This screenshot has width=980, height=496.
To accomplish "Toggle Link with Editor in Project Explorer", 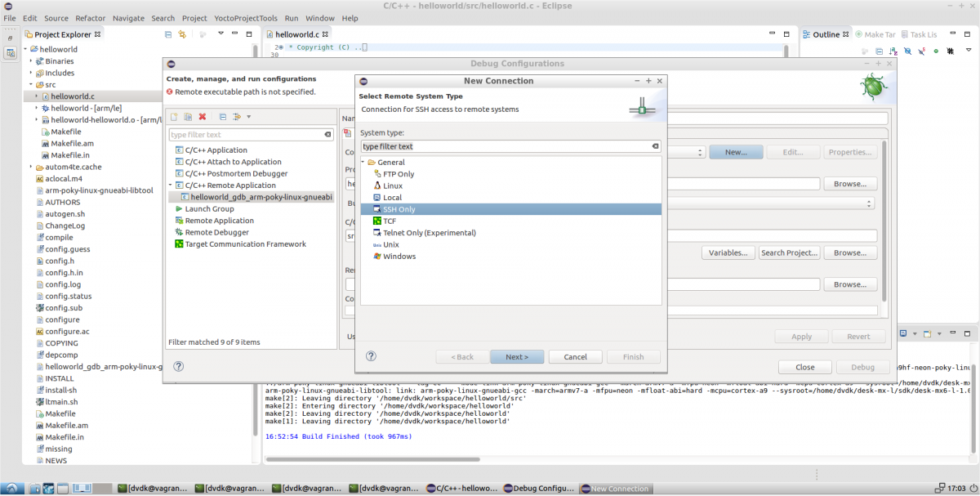I will point(182,34).
